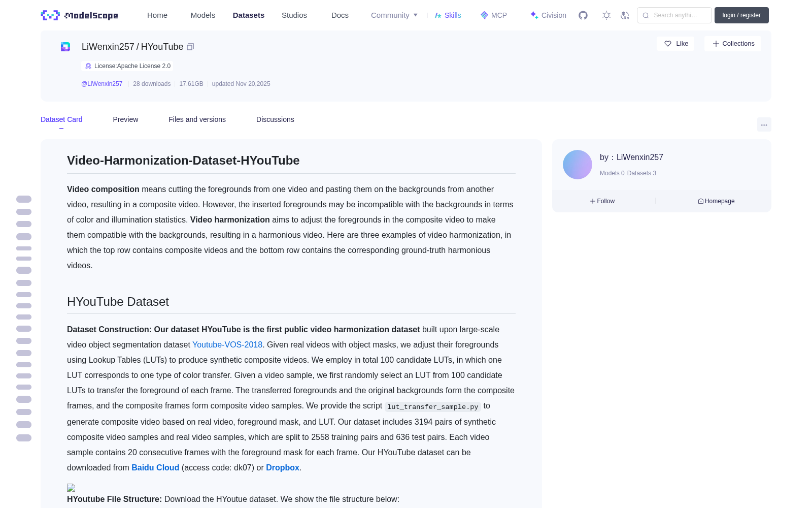The image size is (812, 508).
Task: Open Docs from the top navigation
Action: (340, 15)
